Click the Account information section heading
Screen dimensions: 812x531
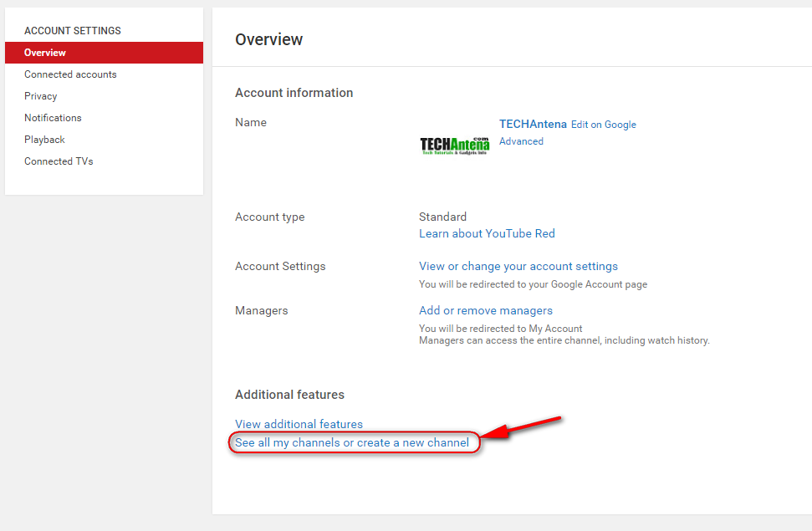(x=294, y=93)
